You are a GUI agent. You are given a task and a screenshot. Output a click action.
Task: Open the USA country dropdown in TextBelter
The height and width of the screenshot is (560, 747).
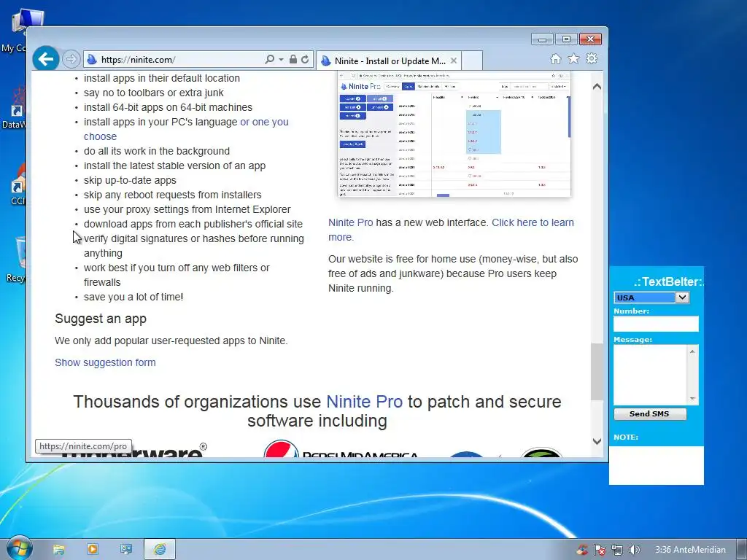tap(682, 297)
